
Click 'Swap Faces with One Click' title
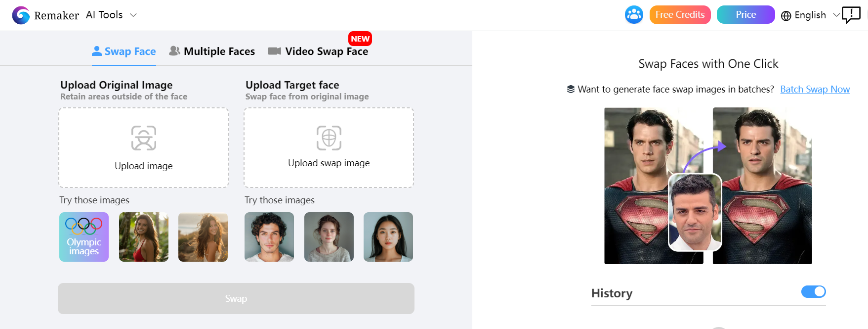(708, 64)
